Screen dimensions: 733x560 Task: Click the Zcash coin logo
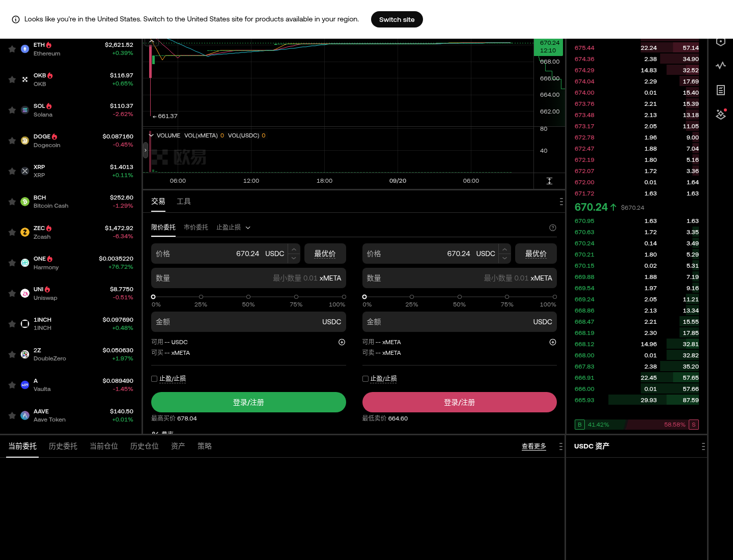point(25,232)
